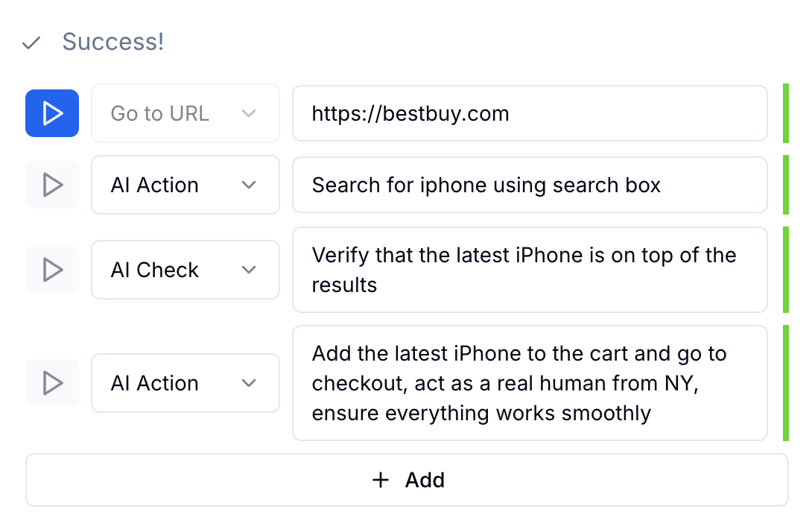This screenshot has width=812, height=532.
Task: Click green status bar beside URL step
Action: tap(786, 113)
